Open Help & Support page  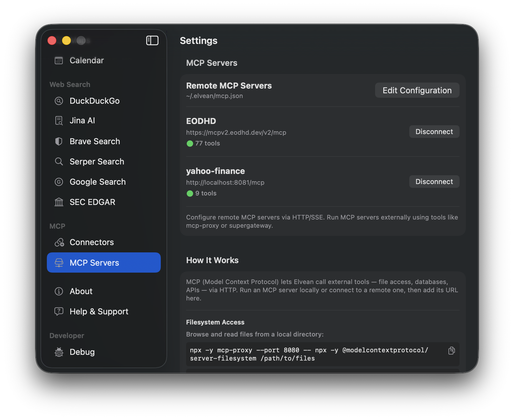click(x=103, y=312)
